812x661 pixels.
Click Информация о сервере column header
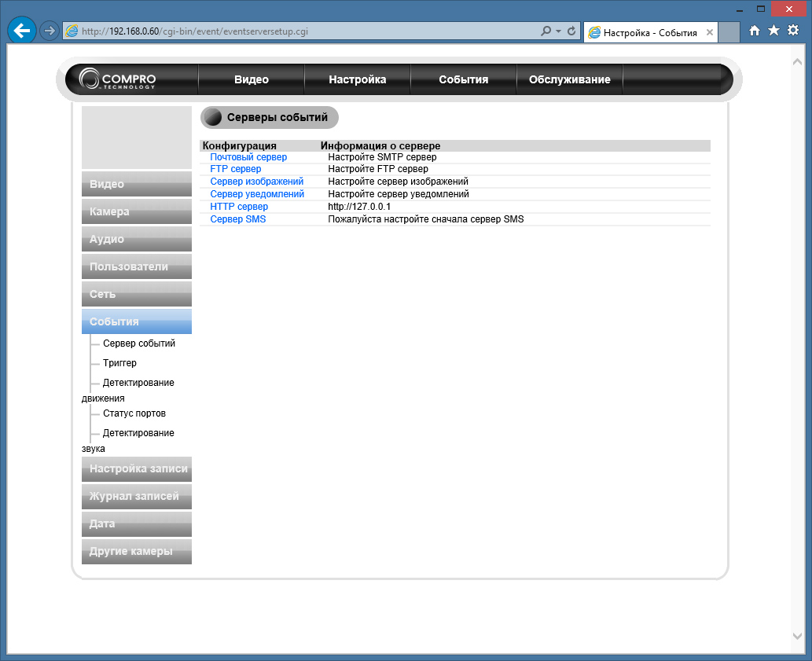(x=380, y=146)
